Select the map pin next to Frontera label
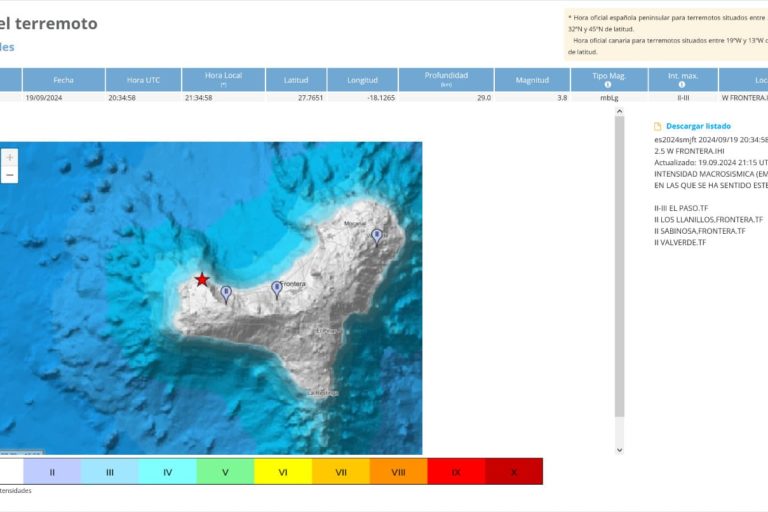The width and height of the screenshot is (768, 512). point(277,290)
